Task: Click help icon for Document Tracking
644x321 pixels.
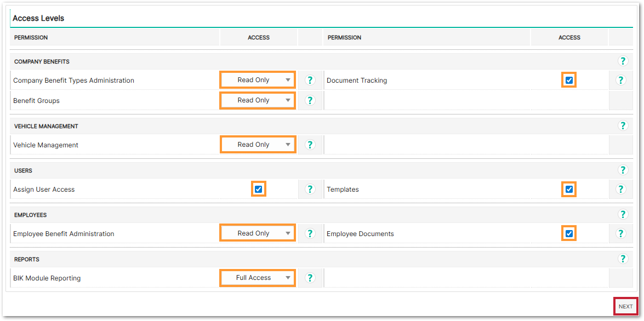Action: (621, 81)
